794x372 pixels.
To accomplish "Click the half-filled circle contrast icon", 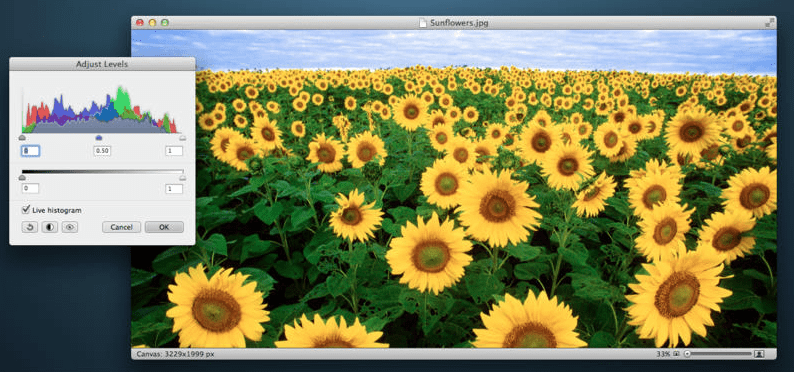I will pos(50,227).
